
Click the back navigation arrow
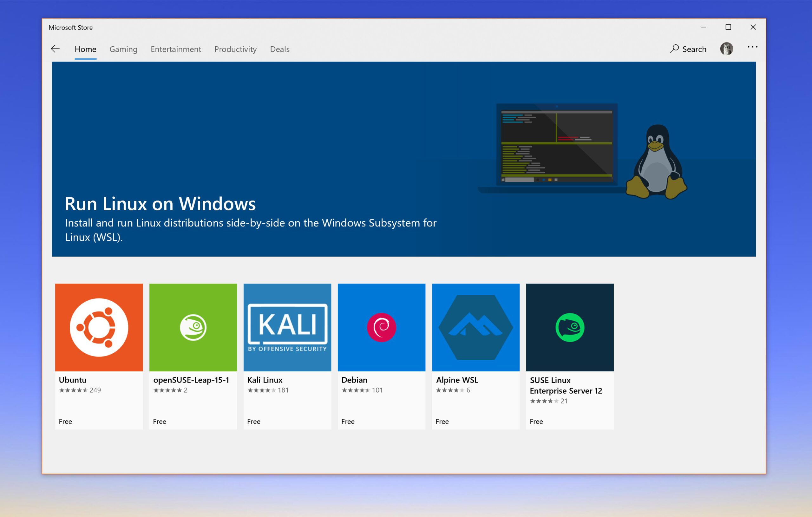coord(55,49)
